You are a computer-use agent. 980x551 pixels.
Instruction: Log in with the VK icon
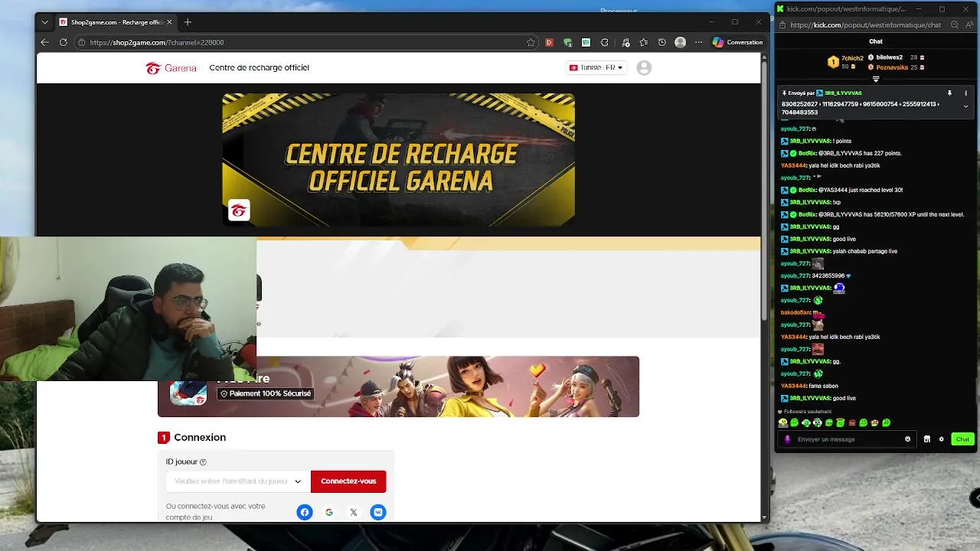[x=378, y=512]
